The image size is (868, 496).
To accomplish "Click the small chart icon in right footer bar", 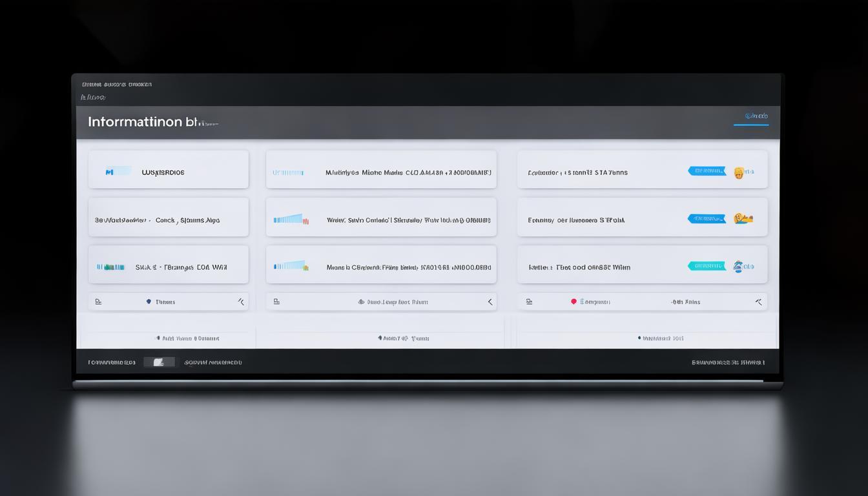I will pos(528,302).
